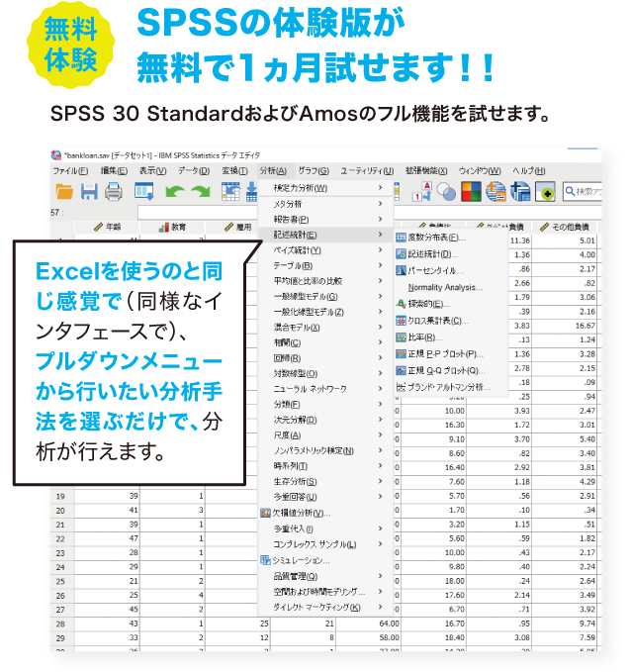This screenshot has height=672, width=631.
Task: Click the search magnifier icon in toolbar
Action: [570, 191]
